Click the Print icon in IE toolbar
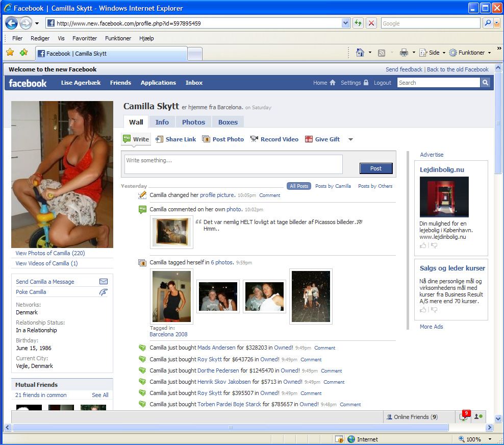This screenshot has width=504, height=445. pyautogui.click(x=404, y=53)
